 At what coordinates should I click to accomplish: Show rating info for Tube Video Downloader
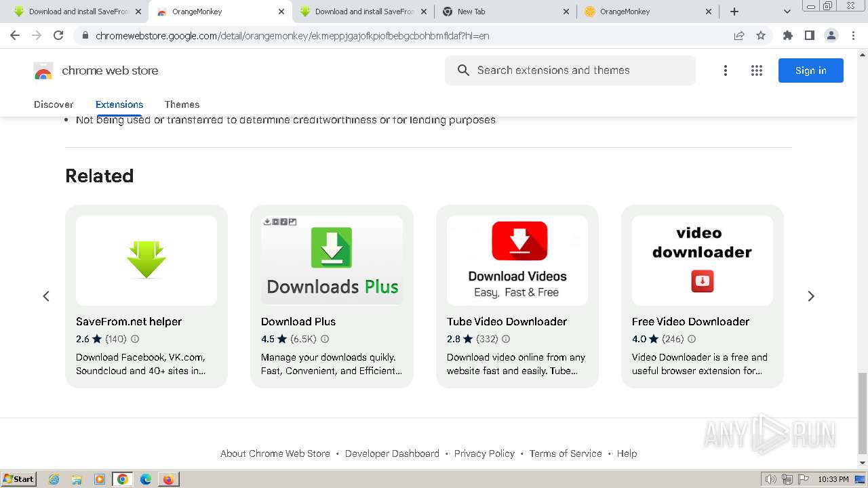coord(506,339)
